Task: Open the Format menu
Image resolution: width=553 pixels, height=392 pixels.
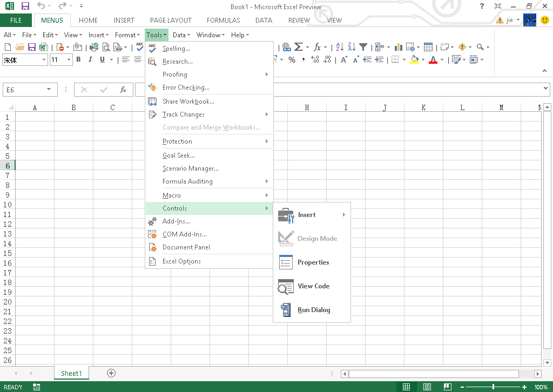Action: coord(127,35)
